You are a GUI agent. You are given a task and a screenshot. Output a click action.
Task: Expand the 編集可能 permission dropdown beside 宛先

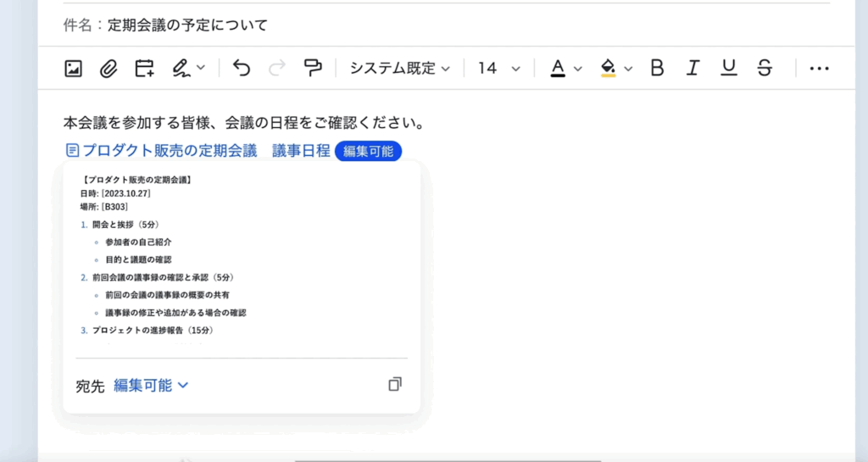151,386
